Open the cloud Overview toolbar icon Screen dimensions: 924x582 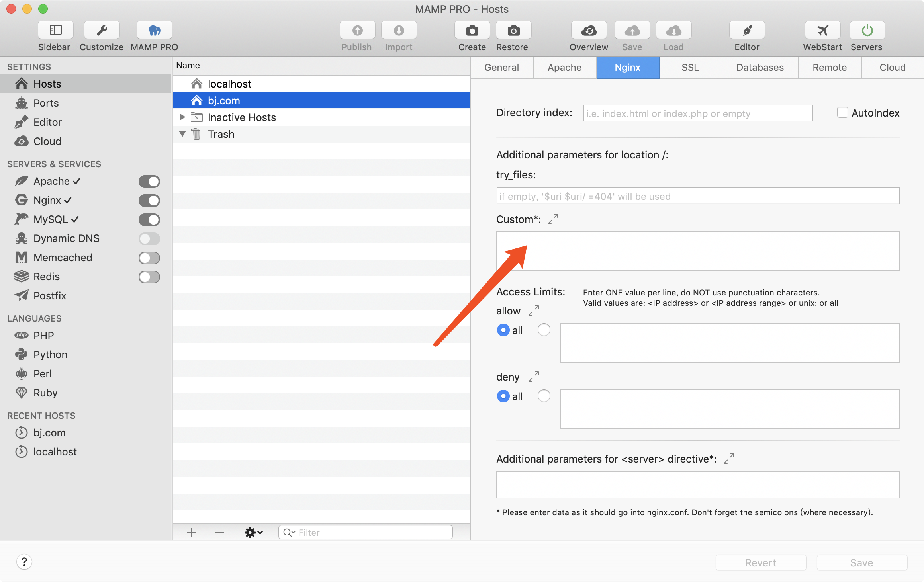589,31
